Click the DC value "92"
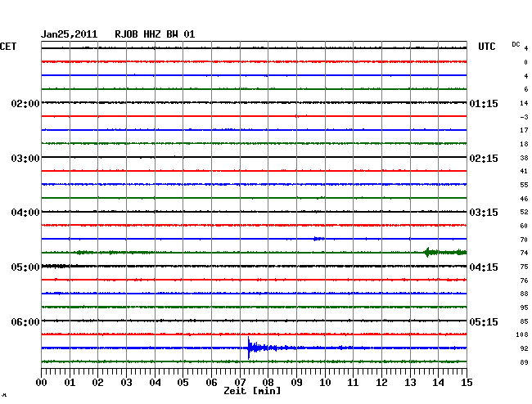 [x=524, y=348]
